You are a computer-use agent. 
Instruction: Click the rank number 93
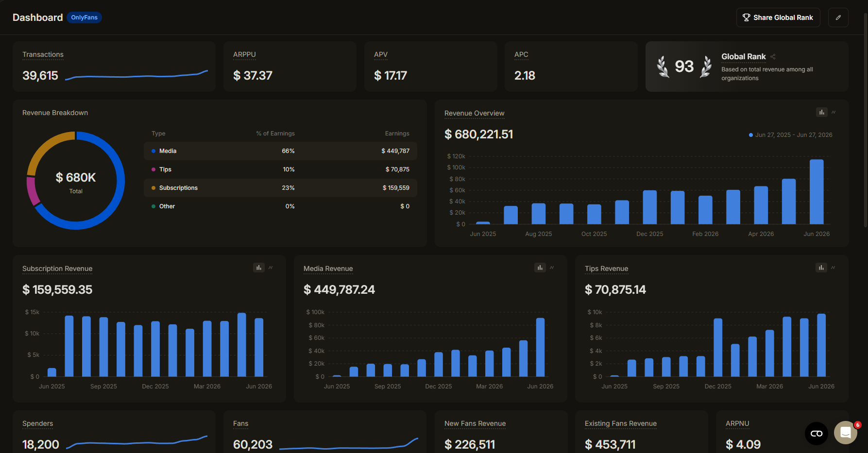tap(684, 67)
